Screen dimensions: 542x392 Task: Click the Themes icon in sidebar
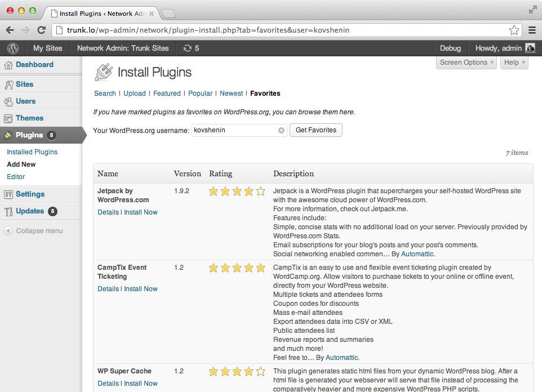pyautogui.click(x=8, y=119)
